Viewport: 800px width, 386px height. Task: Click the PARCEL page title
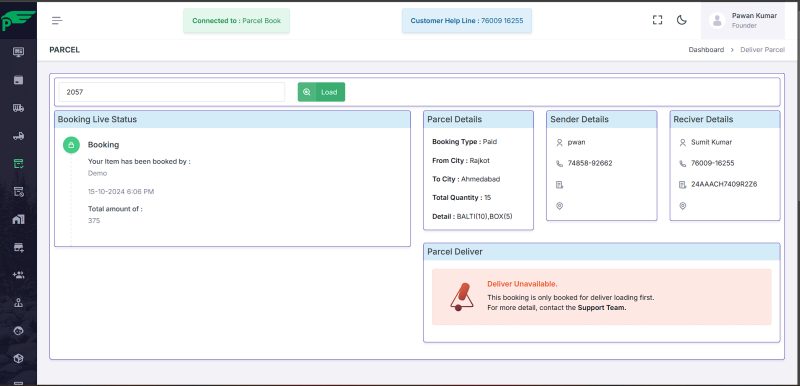click(64, 50)
